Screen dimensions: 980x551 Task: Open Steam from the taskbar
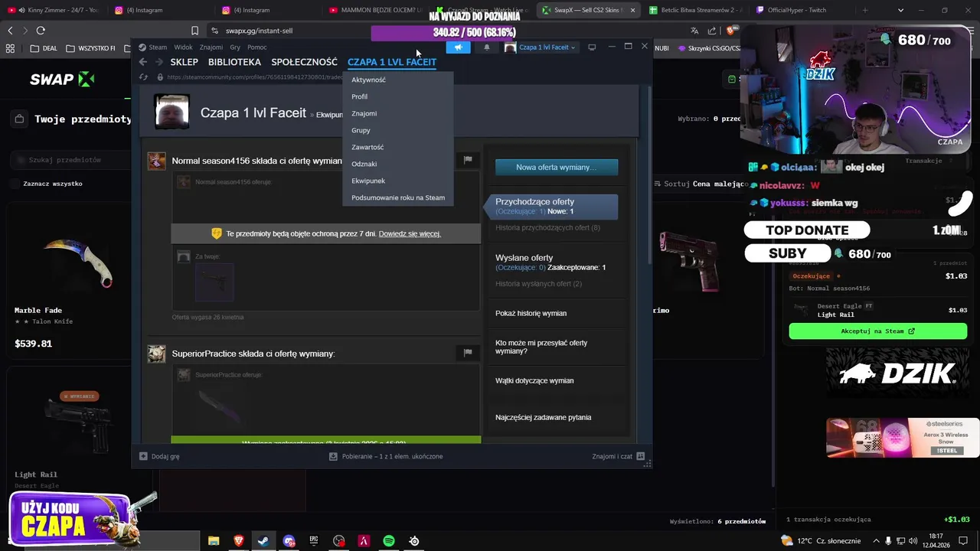(263, 541)
